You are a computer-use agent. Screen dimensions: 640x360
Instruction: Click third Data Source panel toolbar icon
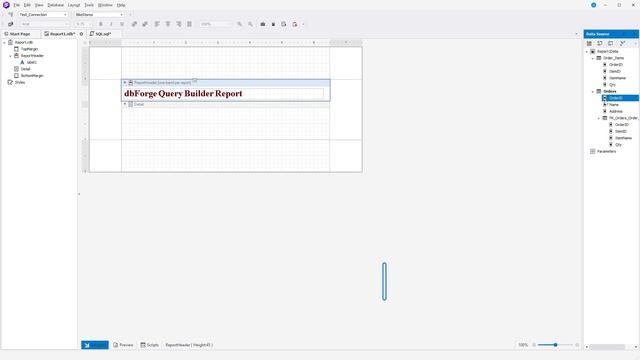point(611,43)
